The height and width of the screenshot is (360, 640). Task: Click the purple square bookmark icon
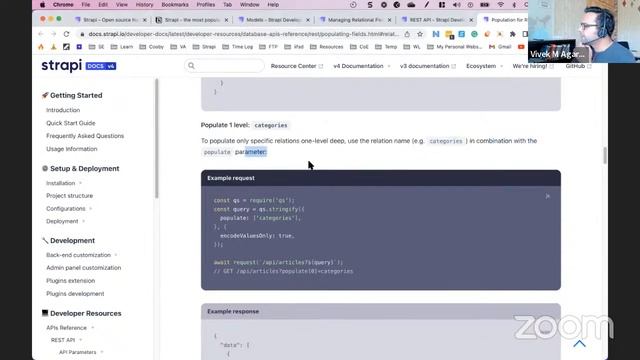coord(79,47)
